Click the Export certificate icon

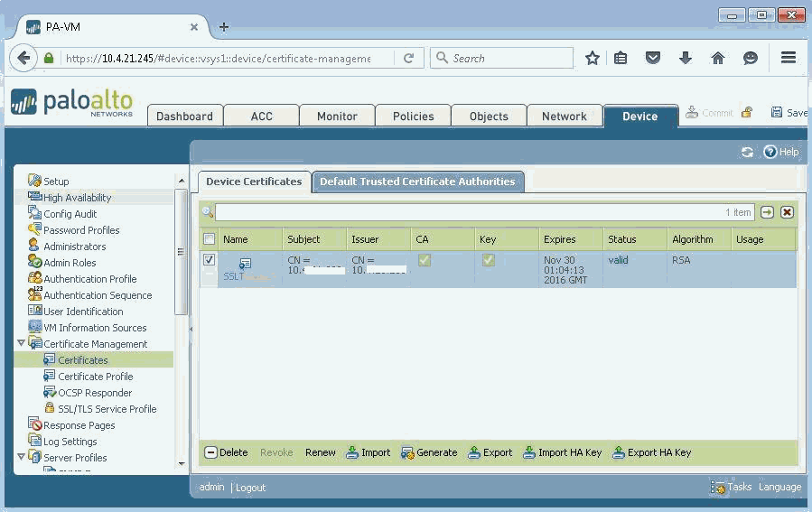tap(474, 452)
